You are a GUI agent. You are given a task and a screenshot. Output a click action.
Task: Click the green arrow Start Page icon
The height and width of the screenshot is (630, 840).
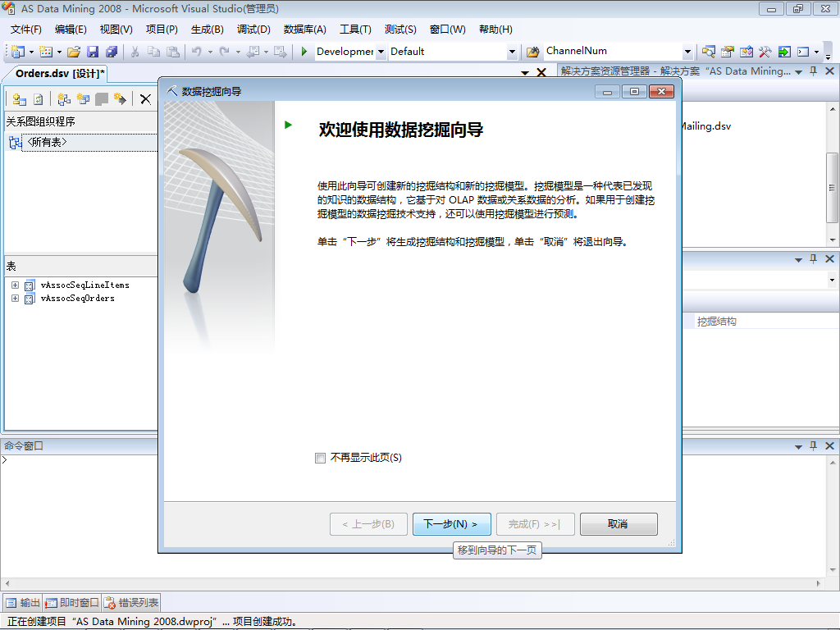(x=784, y=52)
